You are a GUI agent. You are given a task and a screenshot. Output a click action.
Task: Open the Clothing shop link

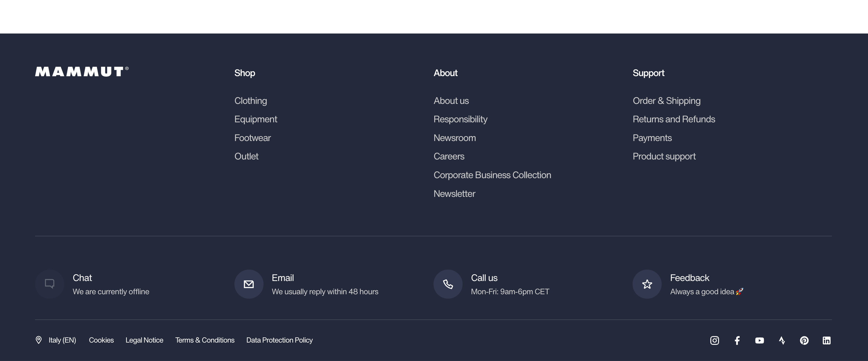(x=251, y=101)
